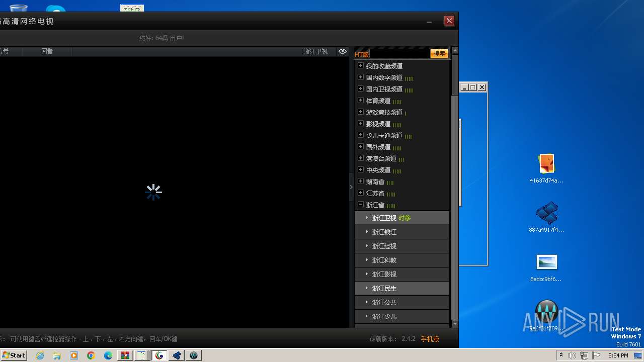Open the 41637d74a... desktop file
644x362 pixels.
point(546,169)
